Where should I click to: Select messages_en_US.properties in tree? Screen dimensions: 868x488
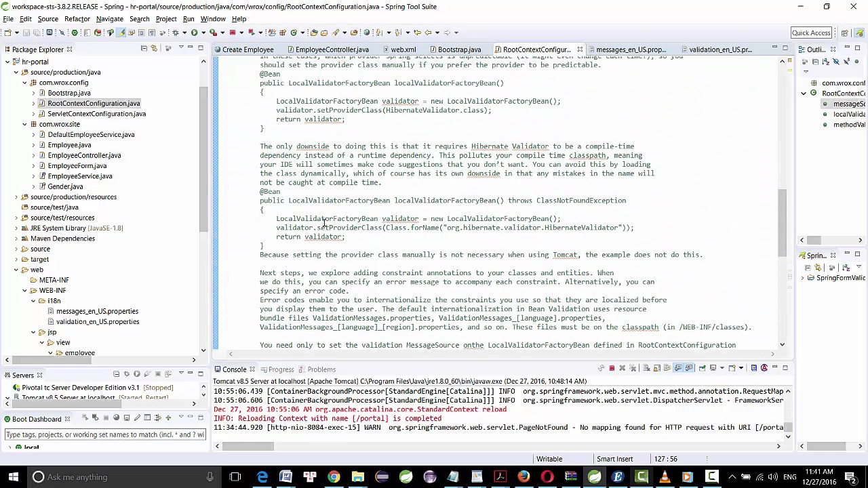coord(97,311)
